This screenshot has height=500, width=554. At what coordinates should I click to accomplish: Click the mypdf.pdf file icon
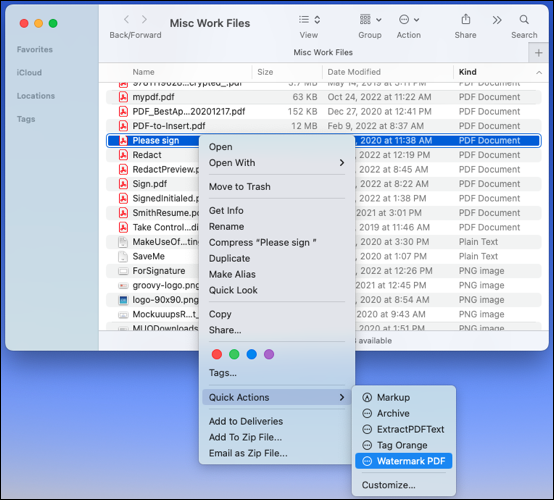pos(123,97)
